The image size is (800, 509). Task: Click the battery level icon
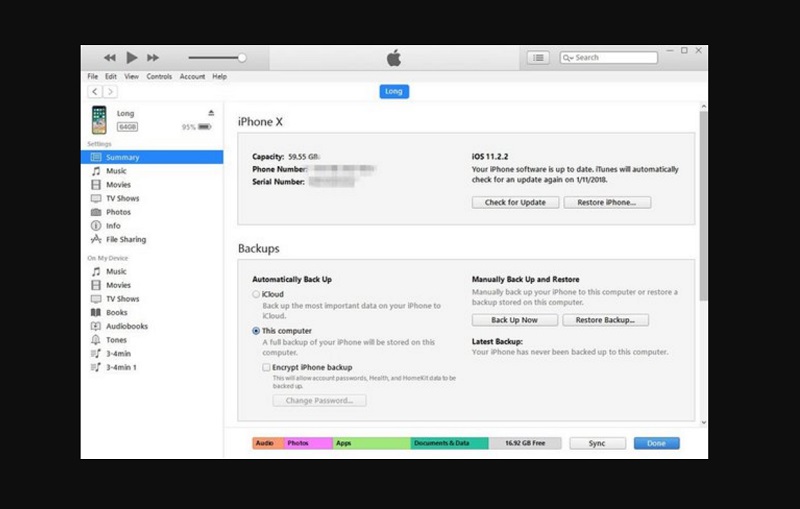(x=205, y=126)
